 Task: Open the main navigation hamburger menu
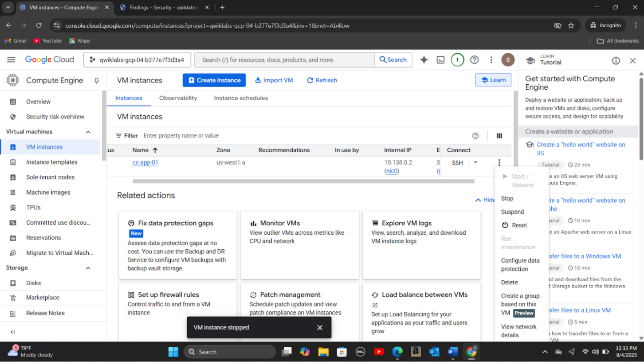[x=11, y=60]
